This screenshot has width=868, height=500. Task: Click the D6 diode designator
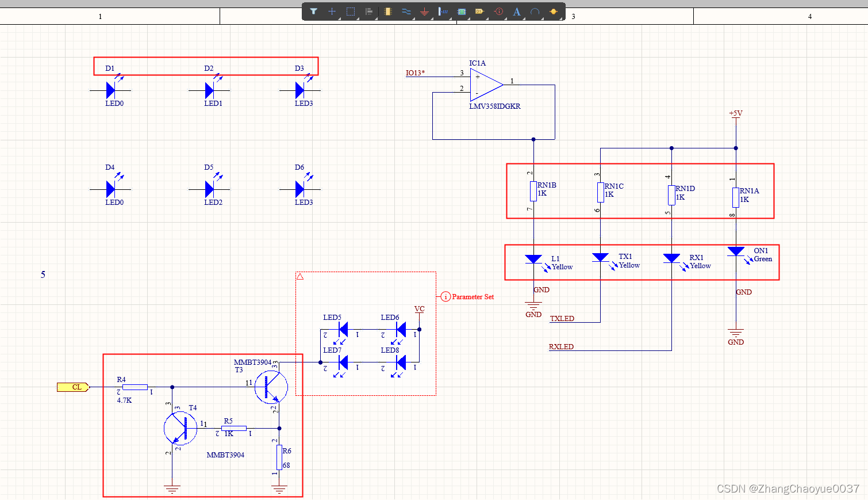[x=299, y=167]
